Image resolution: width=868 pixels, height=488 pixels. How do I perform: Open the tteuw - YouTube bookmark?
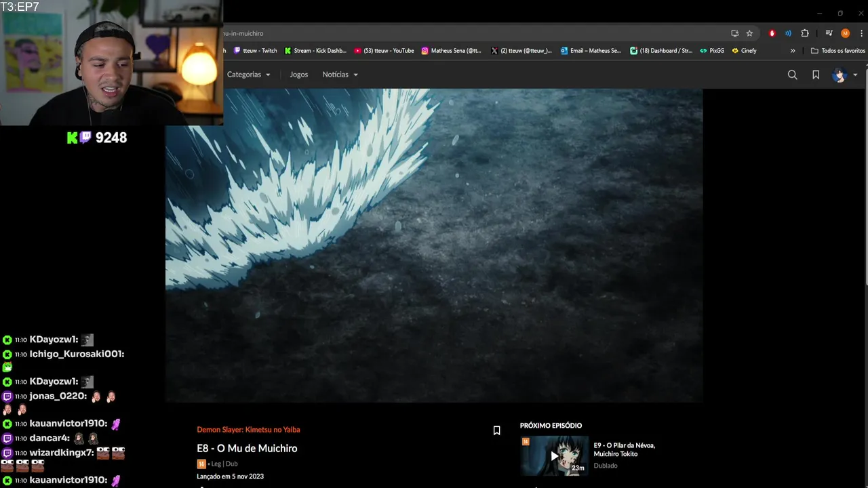(x=384, y=51)
